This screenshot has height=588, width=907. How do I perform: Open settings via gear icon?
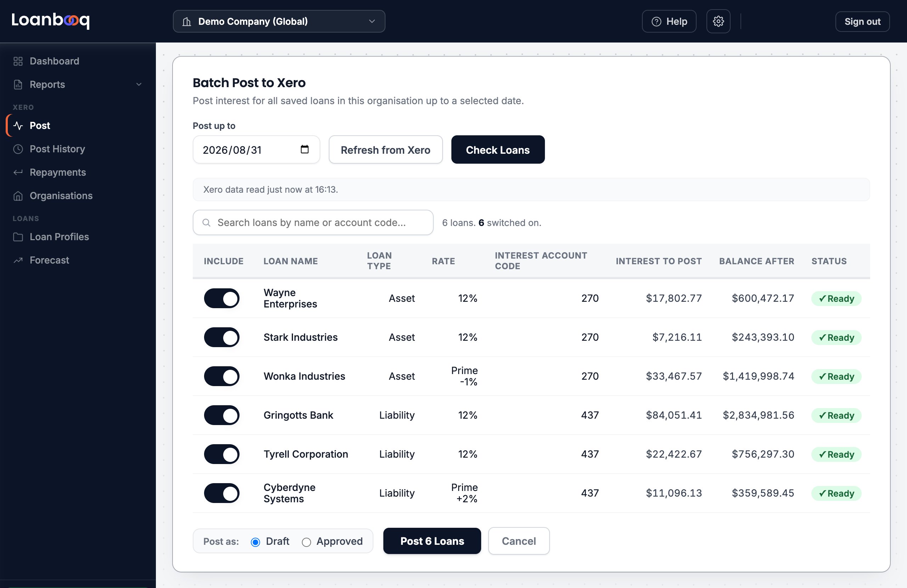[x=718, y=21]
